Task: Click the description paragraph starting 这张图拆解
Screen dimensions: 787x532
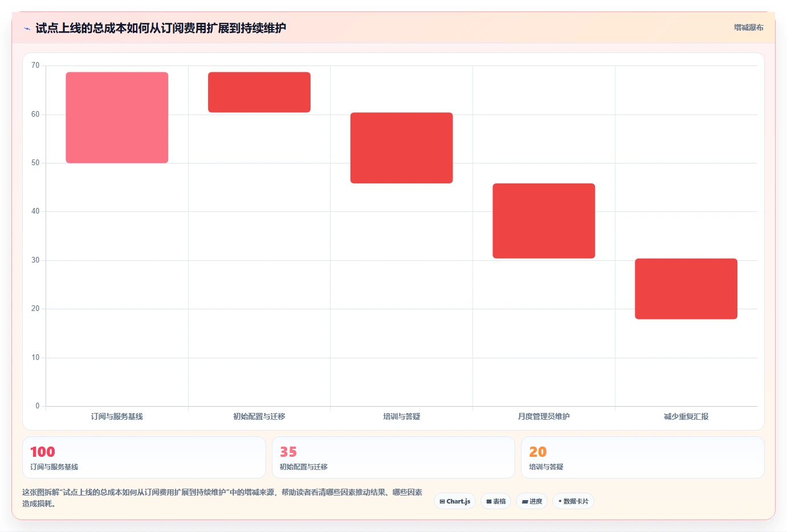Action: 222,498
